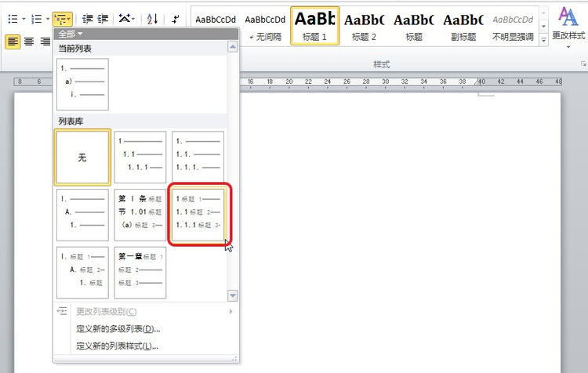Click the decrease indent icon
Viewport: 588px width, 373px height.
[87, 19]
